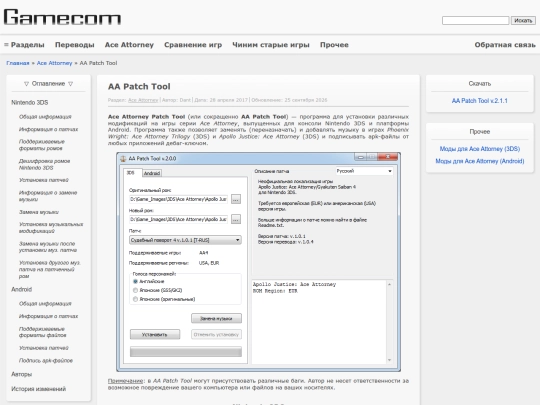Go to "Поддерживаемые форматы файлов"
The height and width of the screenshot is (405, 540).
42,332
